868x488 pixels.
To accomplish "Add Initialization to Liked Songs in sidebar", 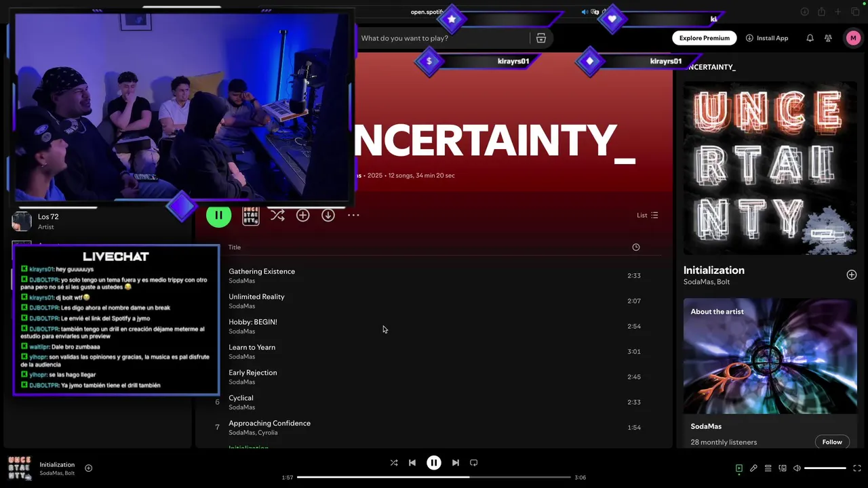I will tap(852, 274).
